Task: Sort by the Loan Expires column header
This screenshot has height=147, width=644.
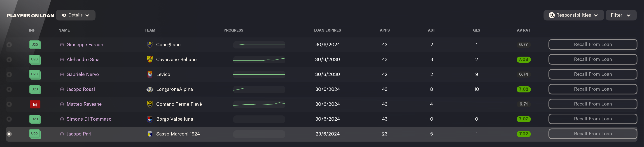Action: click(x=327, y=30)
